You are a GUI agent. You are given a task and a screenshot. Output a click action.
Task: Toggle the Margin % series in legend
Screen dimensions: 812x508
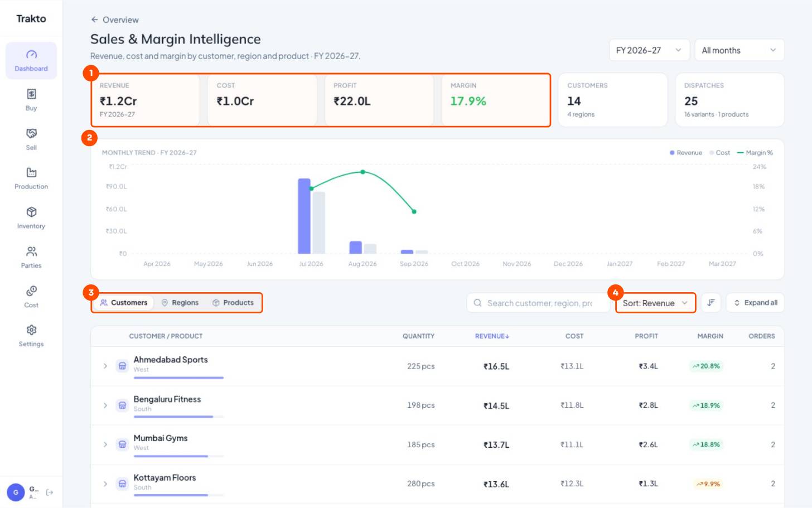755,153
